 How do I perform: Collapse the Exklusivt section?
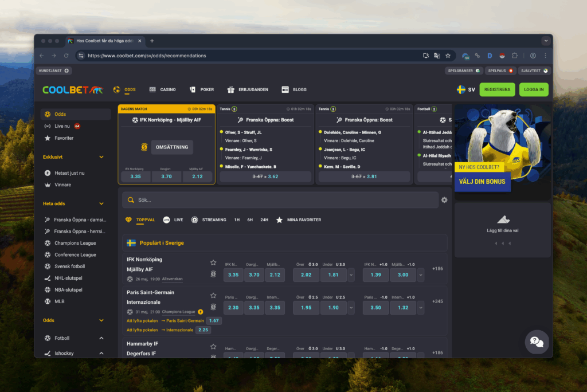[101, 157]
